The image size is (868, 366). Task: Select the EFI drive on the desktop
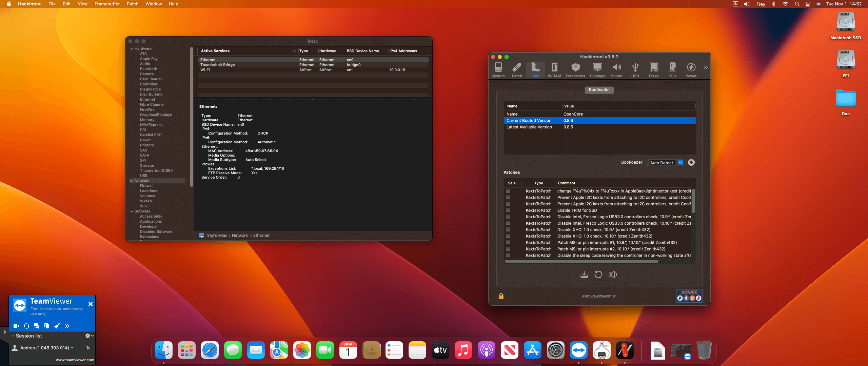846,64
